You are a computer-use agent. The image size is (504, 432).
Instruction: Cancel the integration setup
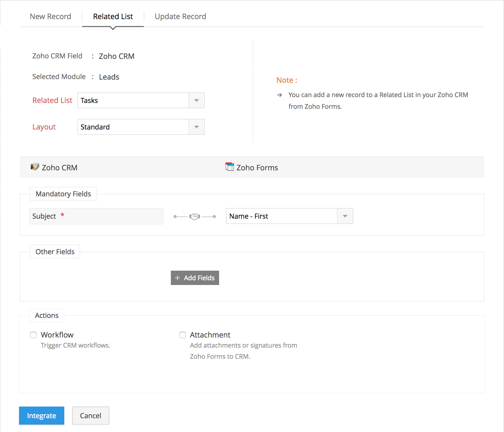click(90, 416)
